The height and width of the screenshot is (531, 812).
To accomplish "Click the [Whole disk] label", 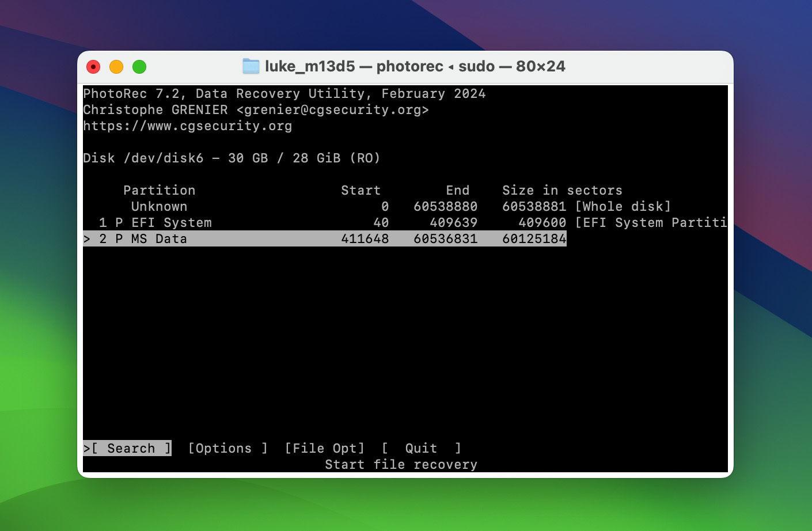I will 623,206.
